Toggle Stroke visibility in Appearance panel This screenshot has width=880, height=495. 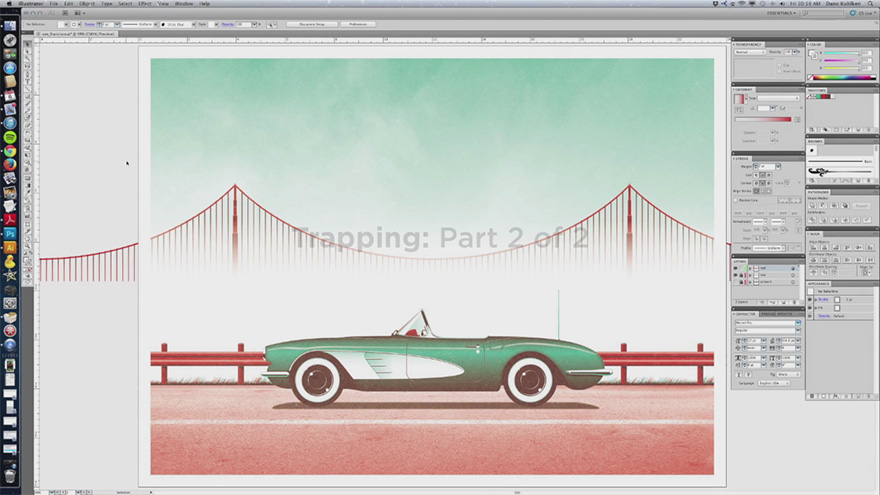click(x=810, y=300)
